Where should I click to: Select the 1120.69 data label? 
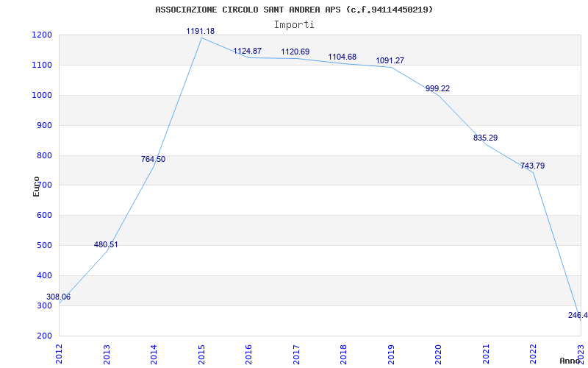pyautogui.click(x=295, y=52)
